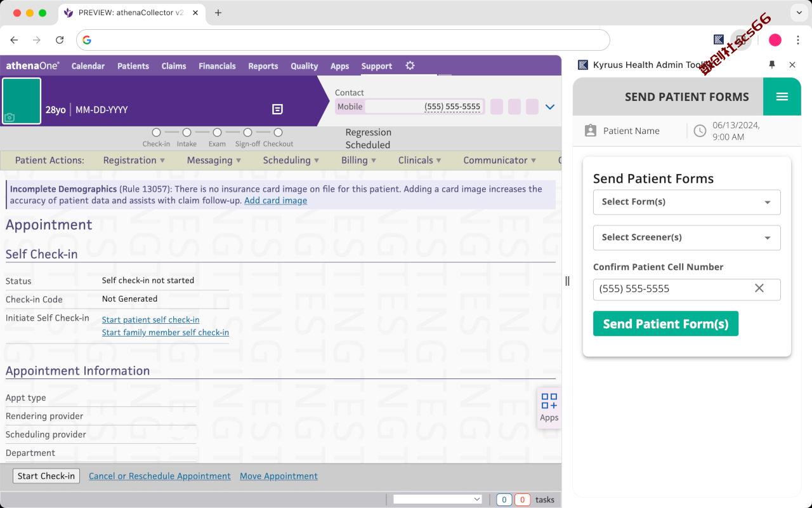Expand the Clinicals patient action menu
The image size is (812, 508).
[x=420, y=161]
